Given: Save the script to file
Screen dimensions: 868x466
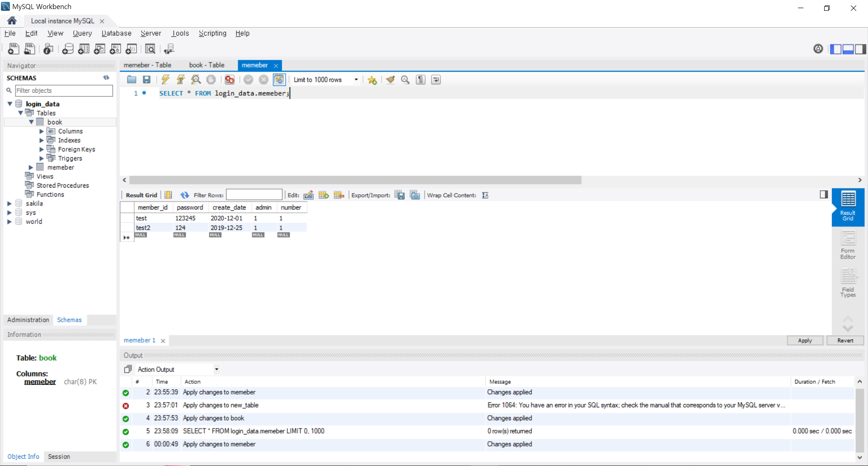Looking at the screenshot, I should tap(146, 80).
